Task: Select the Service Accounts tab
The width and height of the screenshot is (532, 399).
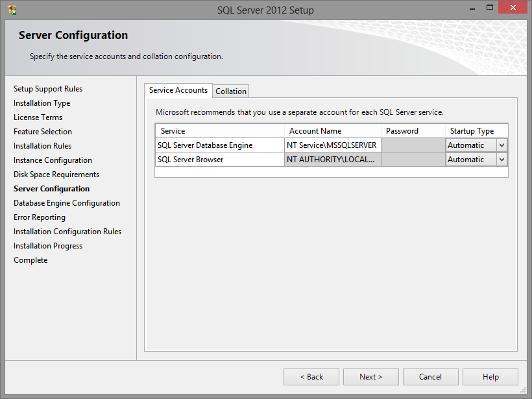Action: 178,90
